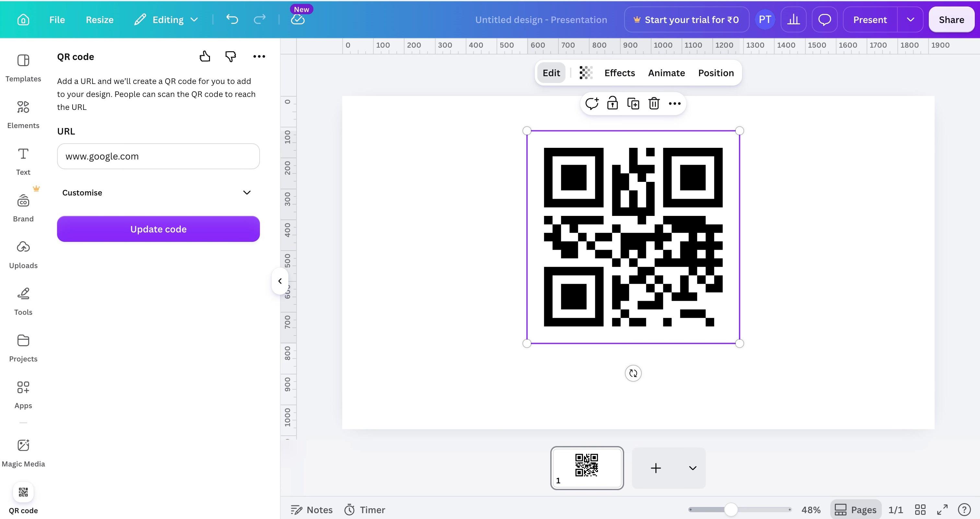This screenshot has width=980, height=519.
Task: Open insights bar chart icon
Action: click(793, 19)
